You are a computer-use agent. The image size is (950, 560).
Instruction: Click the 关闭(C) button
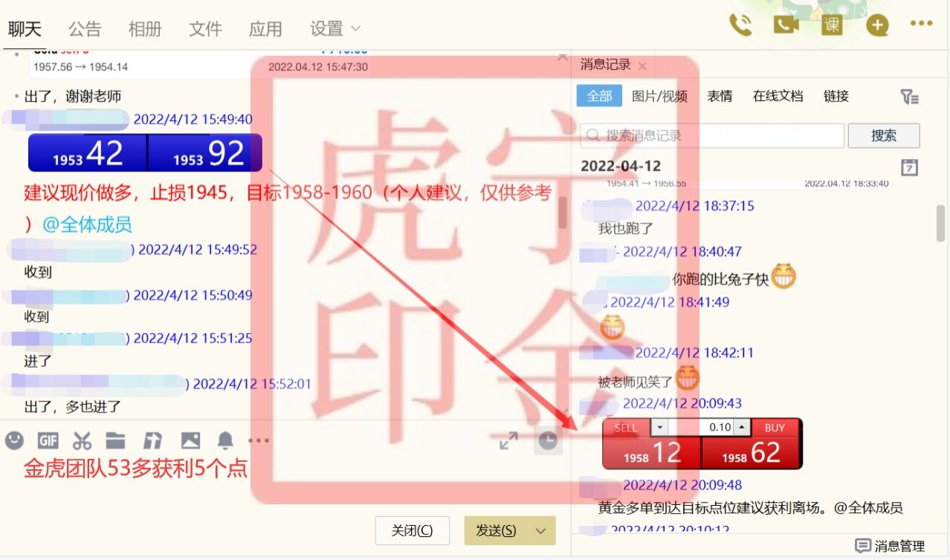(413, 530)
